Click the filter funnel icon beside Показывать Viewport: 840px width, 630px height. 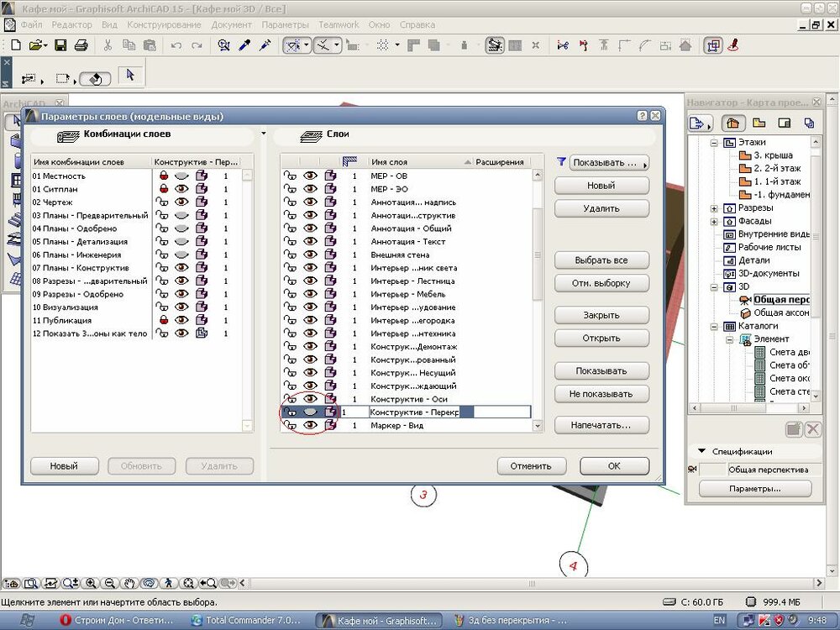(561, 162)
